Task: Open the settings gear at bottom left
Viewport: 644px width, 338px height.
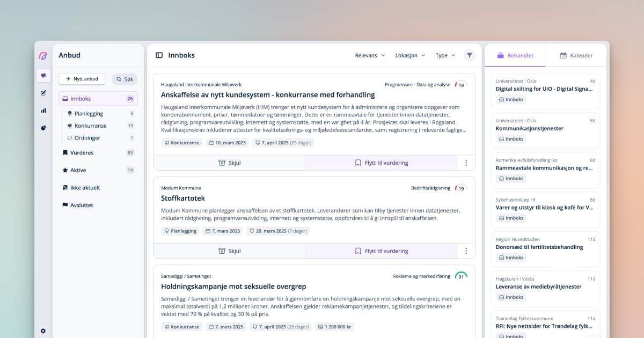Action: [x=43, y=330]
